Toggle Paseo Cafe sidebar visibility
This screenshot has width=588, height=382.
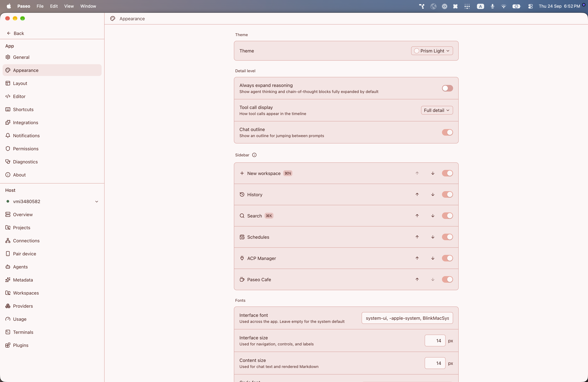447,279
